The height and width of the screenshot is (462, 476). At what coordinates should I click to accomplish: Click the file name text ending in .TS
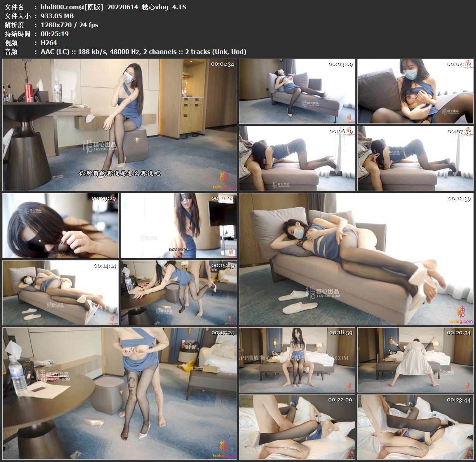pos(113,7)
